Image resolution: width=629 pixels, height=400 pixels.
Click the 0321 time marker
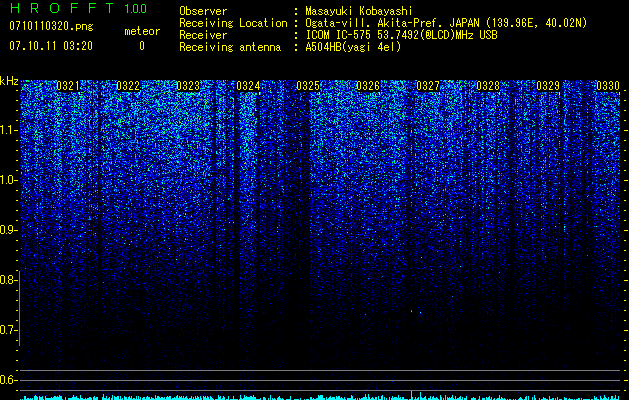(68, 86)
